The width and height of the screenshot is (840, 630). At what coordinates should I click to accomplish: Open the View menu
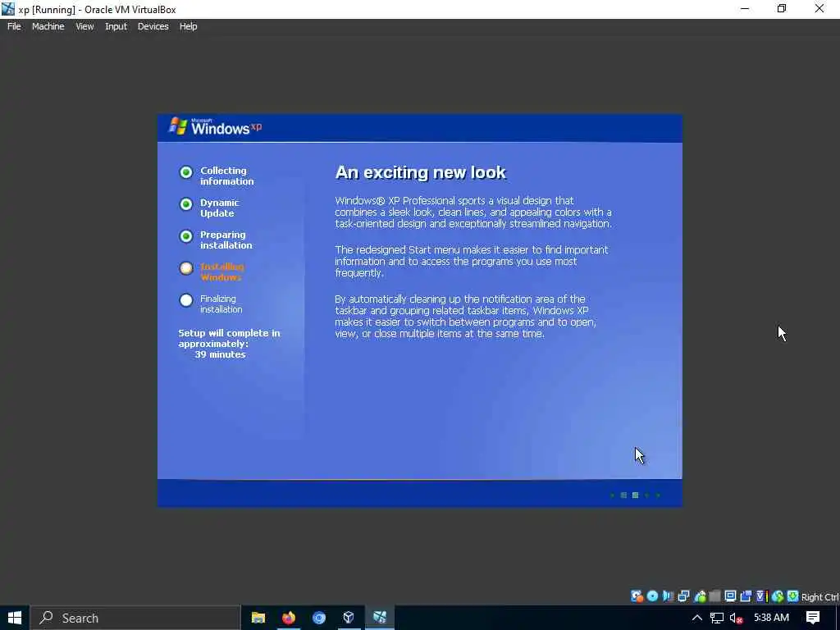tap(84, 26)
